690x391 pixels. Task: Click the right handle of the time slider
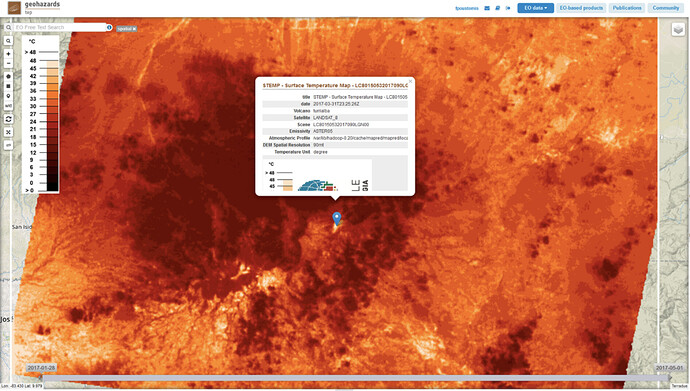pyautogui.click(x=669, y=378)
